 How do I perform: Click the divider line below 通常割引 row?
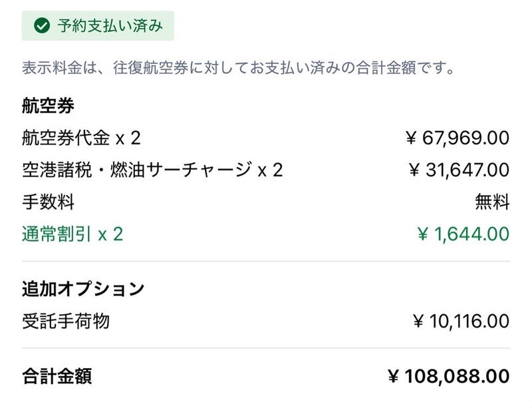tap(266, 262)
